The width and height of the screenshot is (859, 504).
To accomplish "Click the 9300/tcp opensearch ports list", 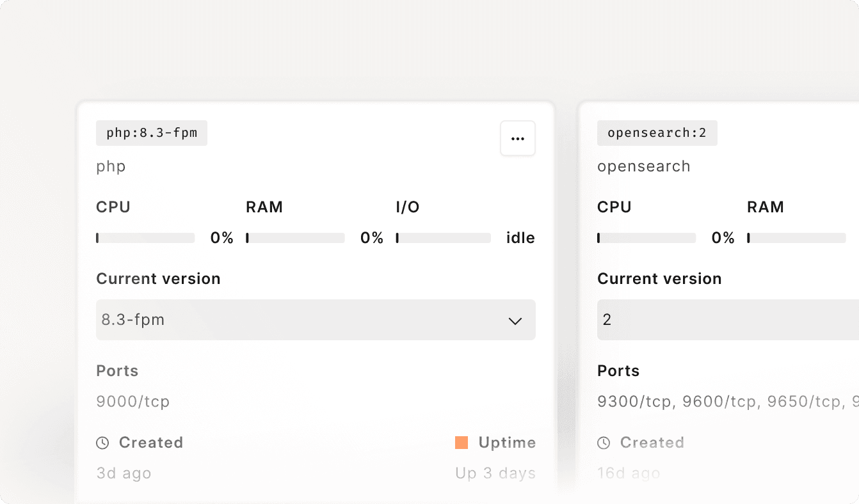I will point(728,402).
